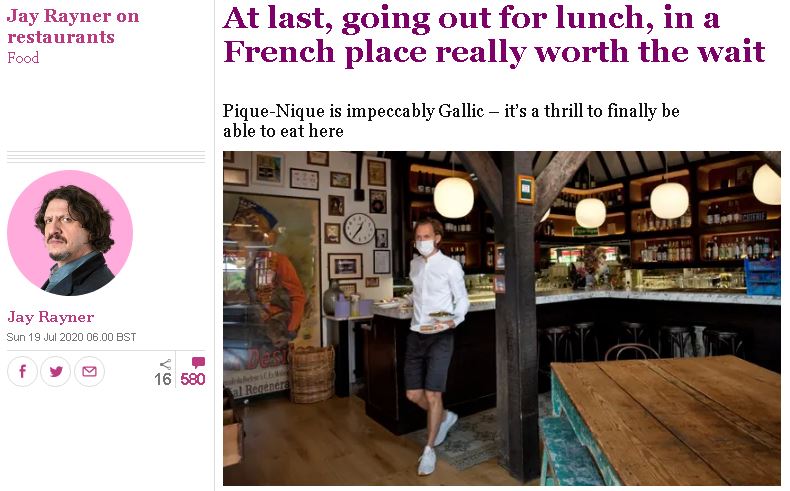The image size is (790, 491).
Task: Open the Jay Rayner author byline link
Action: (x=51, y=317)
